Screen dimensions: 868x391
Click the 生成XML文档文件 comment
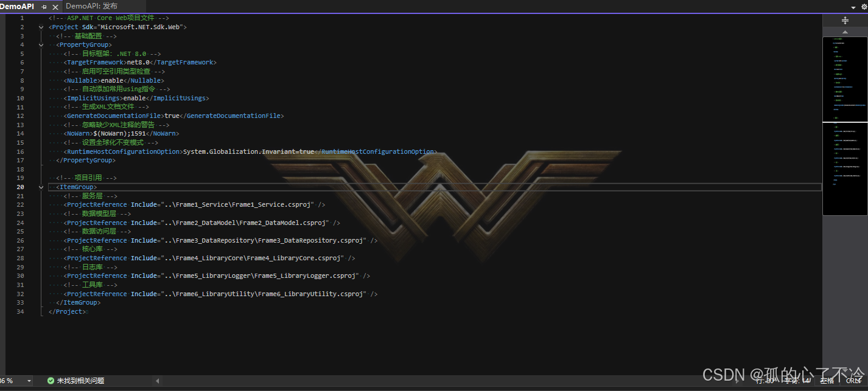coord(106,106)
